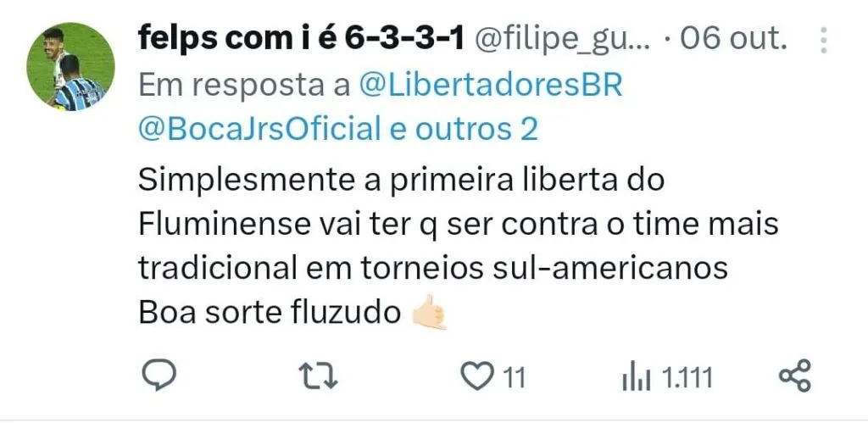Click the 'Em resposta a' label
Screen dimensions: 868x423
tap(244, 87)
